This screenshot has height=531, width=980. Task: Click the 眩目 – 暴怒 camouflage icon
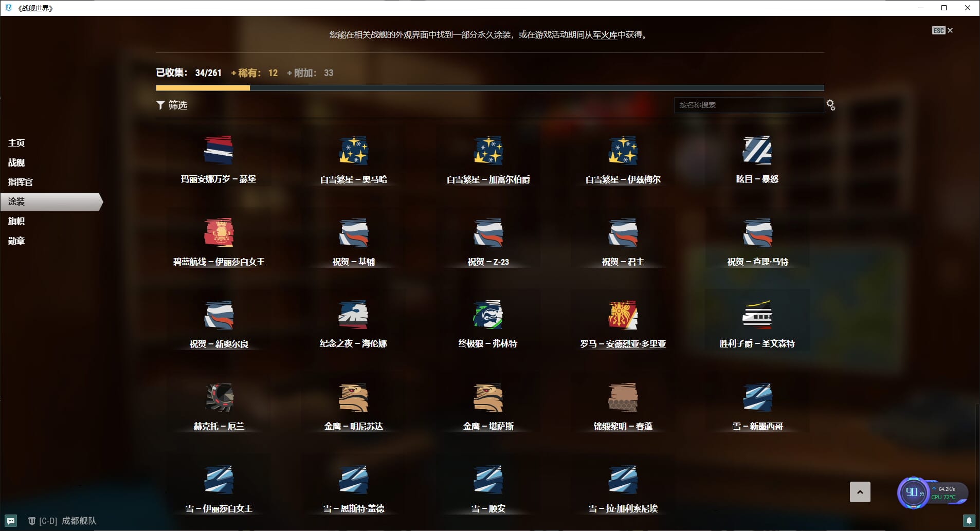pos(757,150)
